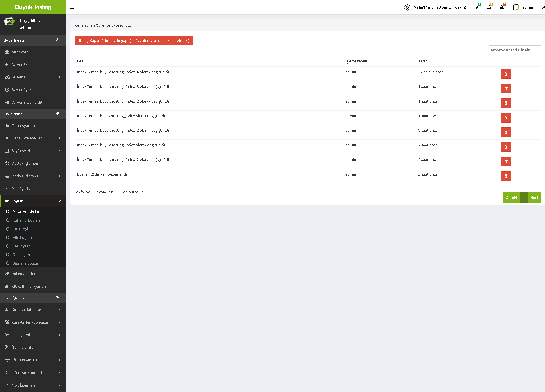Viewport: 545px width, 392px height.
Task: Click the Metin2 help gear icon
Action: 407,7
